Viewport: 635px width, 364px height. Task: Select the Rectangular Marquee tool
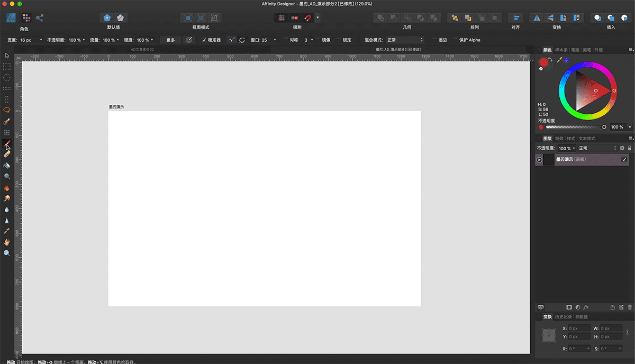(7, 67)
